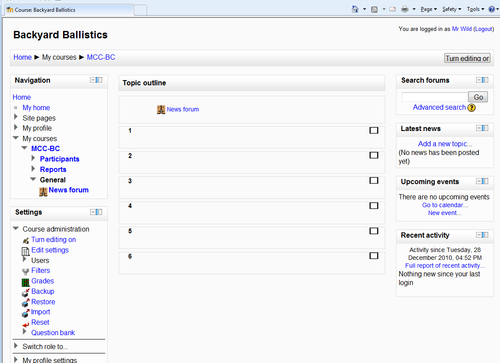The width and height of the screenshot is (500, 363).
Task: Click Add a new topic link
Action: pyautogui.click(x=445, y=144)
